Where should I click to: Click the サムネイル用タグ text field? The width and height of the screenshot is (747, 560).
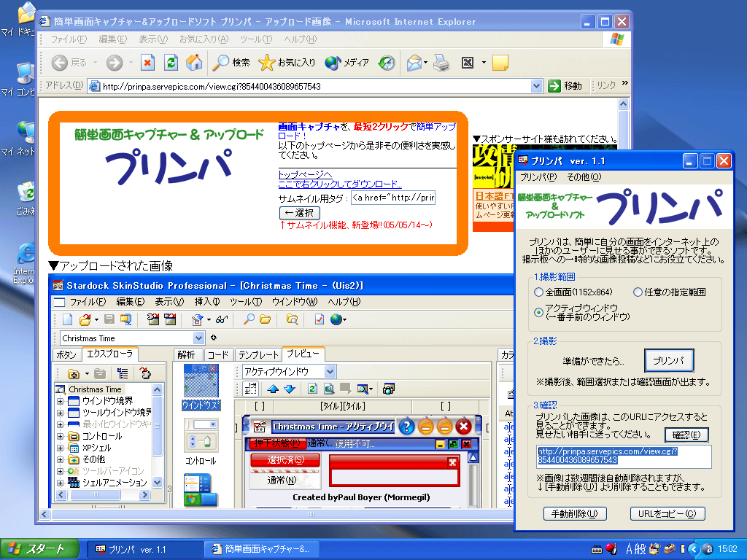coord(393,198)
